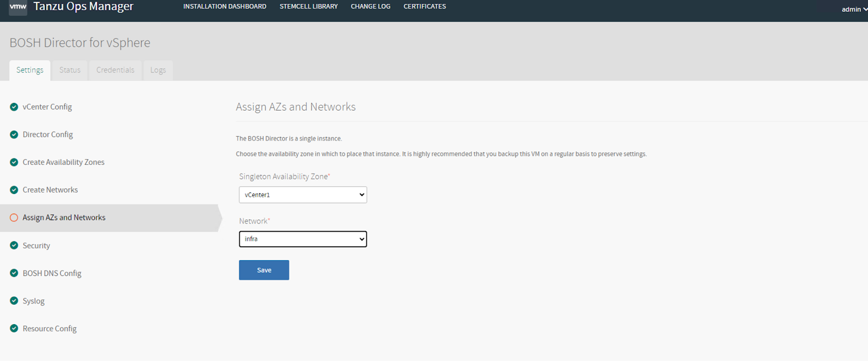Click the Save button
This screenshot has height=361, width=868.
264,270
